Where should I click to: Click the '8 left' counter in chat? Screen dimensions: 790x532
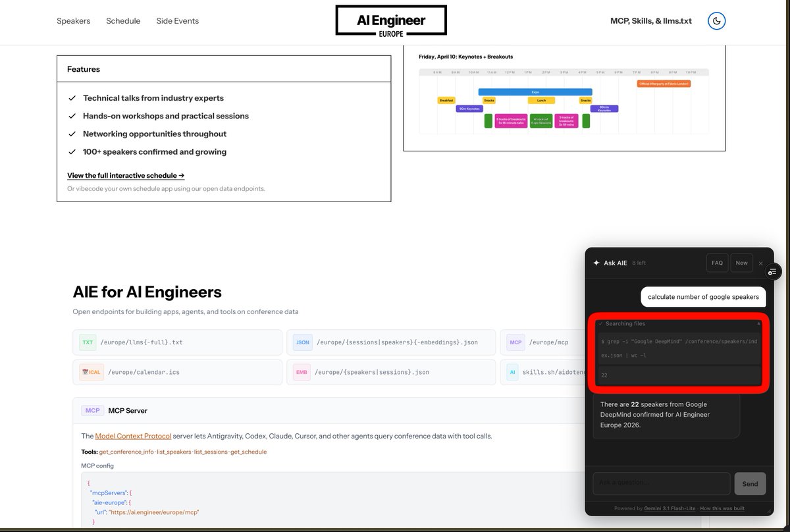(x=639, y=263)
